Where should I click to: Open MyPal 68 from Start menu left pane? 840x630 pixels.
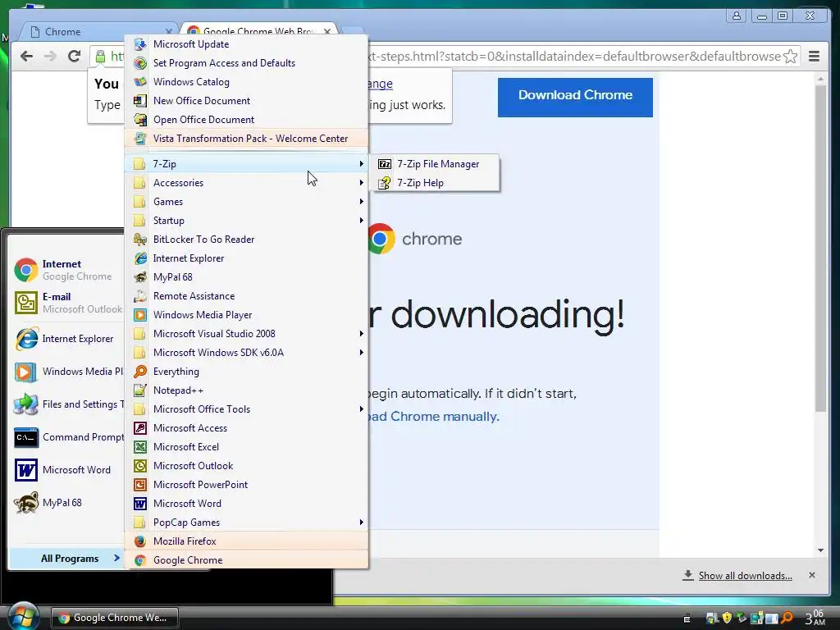[x=66, y=503]
